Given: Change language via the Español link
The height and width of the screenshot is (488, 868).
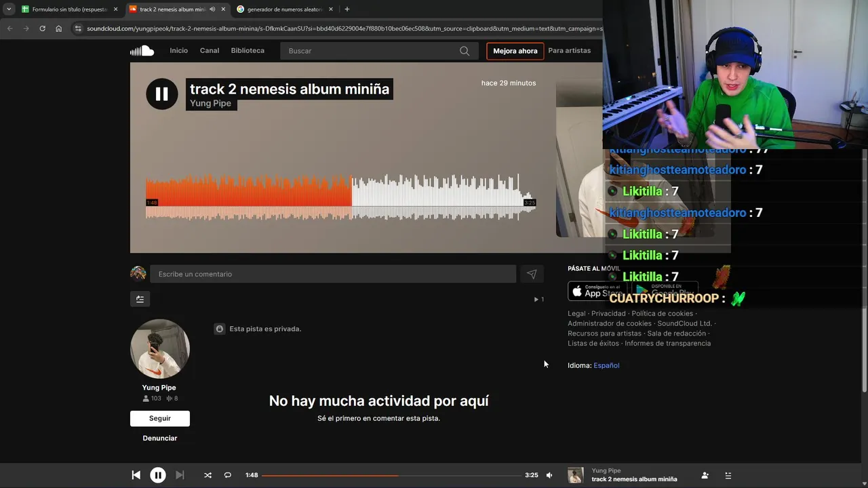Looking at the screenshot, I should [x=606, y=365].
